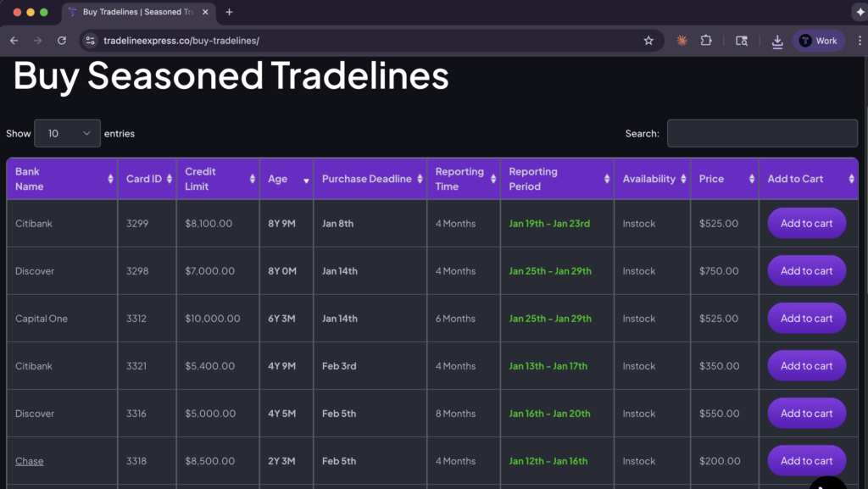Screen dimensions: 868x489
Task: Sort table by Reporting Period
Action: coord(558,179)
